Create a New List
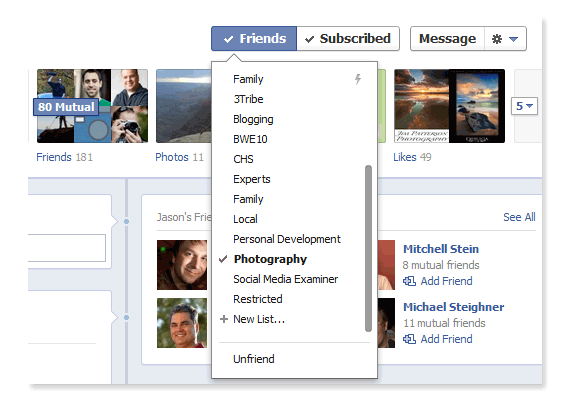 click(x=259, y=319)
